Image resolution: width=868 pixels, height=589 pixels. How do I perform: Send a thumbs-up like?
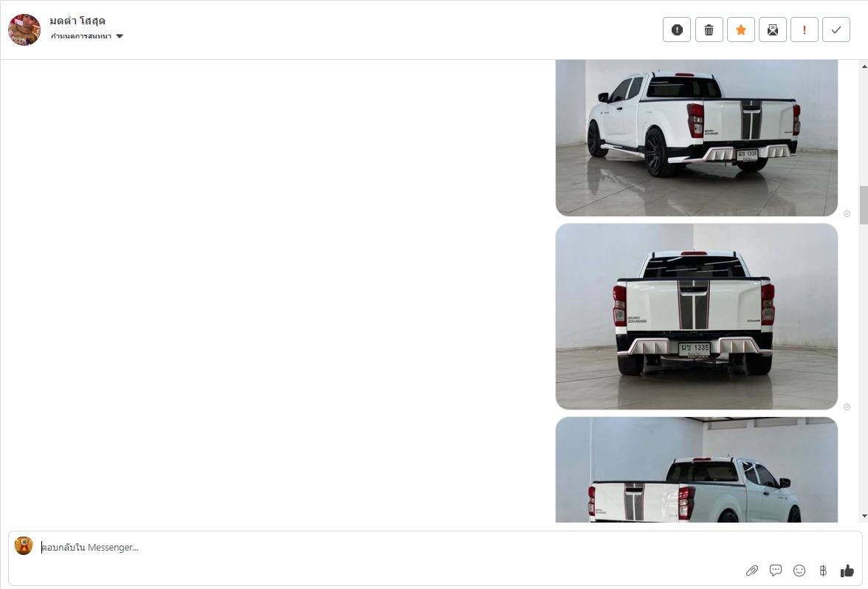click(847, 570)
